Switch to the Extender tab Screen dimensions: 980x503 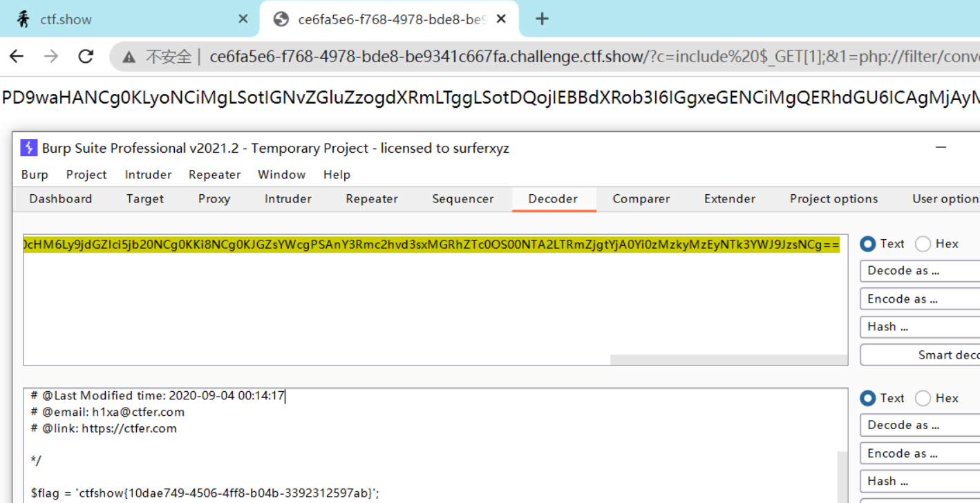click(730, 199)
